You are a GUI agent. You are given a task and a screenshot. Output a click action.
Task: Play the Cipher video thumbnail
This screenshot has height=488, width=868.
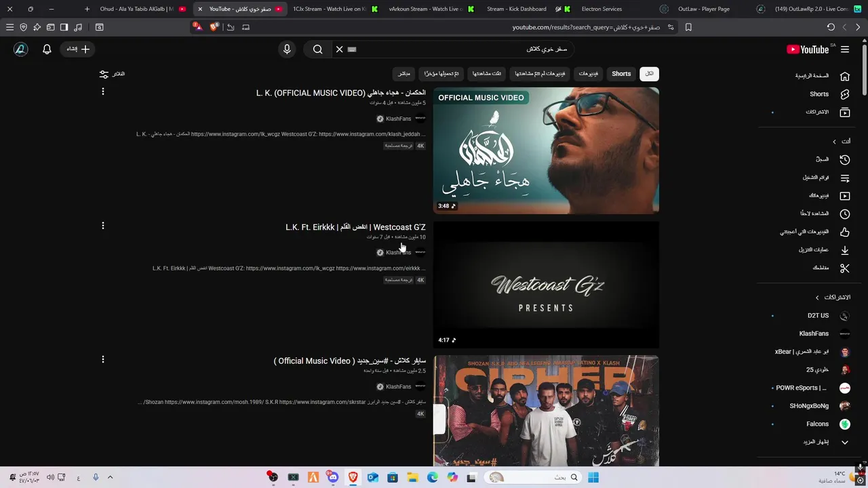point(546,411)
